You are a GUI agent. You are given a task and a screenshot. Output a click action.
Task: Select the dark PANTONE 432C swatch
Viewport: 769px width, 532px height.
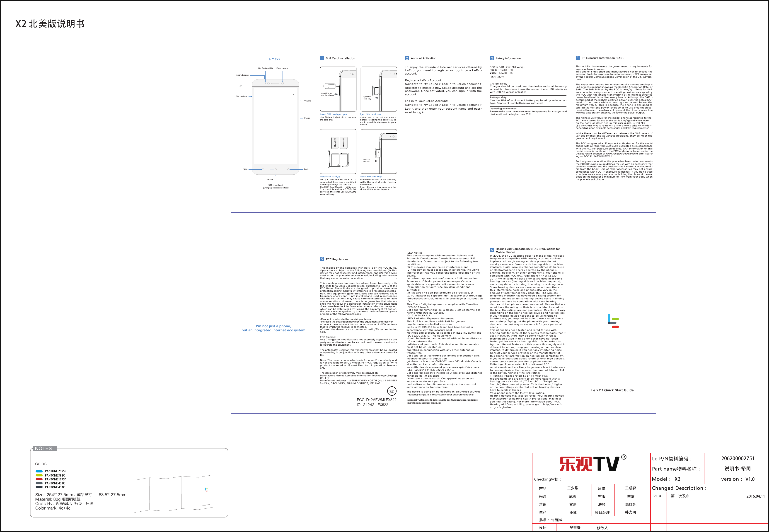(39, 487)
